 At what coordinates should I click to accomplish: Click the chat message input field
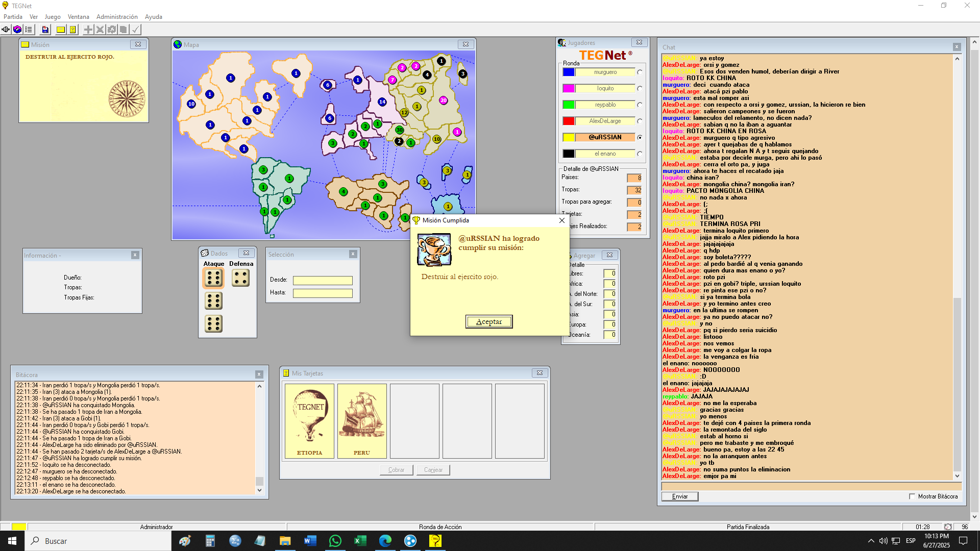pos(812,486)
